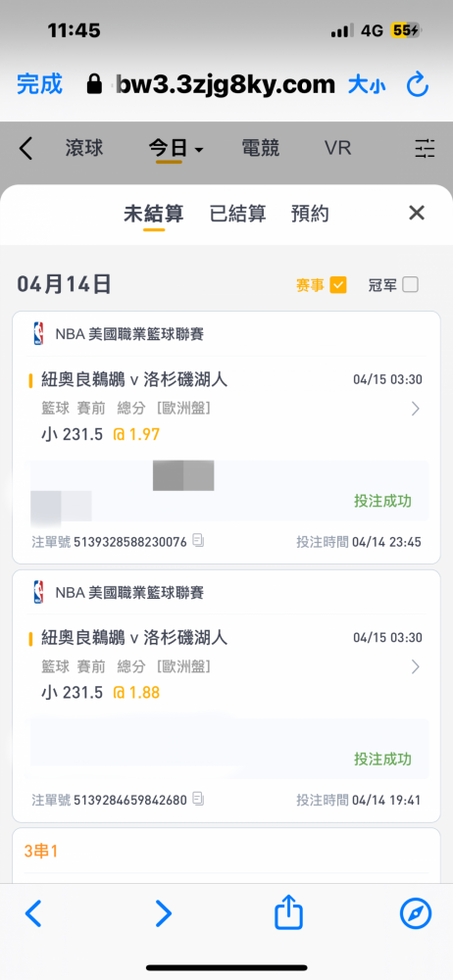
Task: Expand the 今日 dropdown arrow
Action: click(x=199, y=150)
